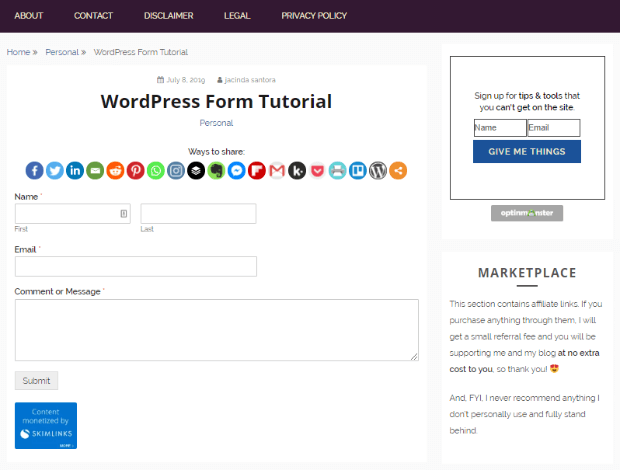The image size is (620, 470).
Task: Focus sidebar signup Name field
Action: pos(500,128)
